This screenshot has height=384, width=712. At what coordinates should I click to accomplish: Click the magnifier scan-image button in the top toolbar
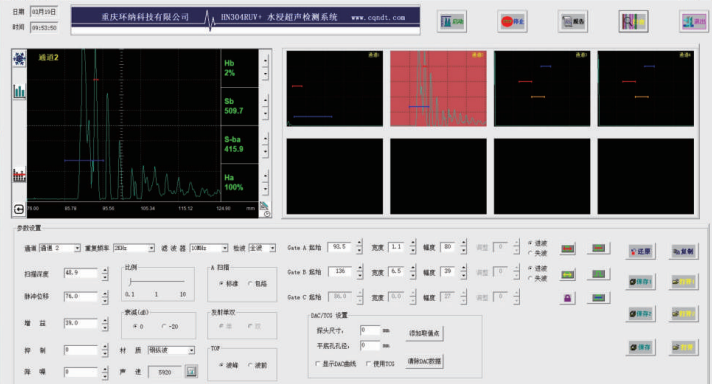[x=633, y=21]
